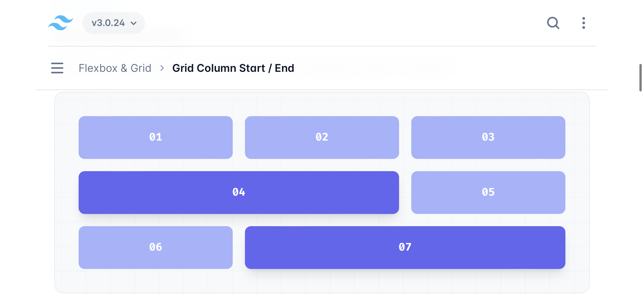
Task: Select grid item 07
Action: tap(405, 247)
